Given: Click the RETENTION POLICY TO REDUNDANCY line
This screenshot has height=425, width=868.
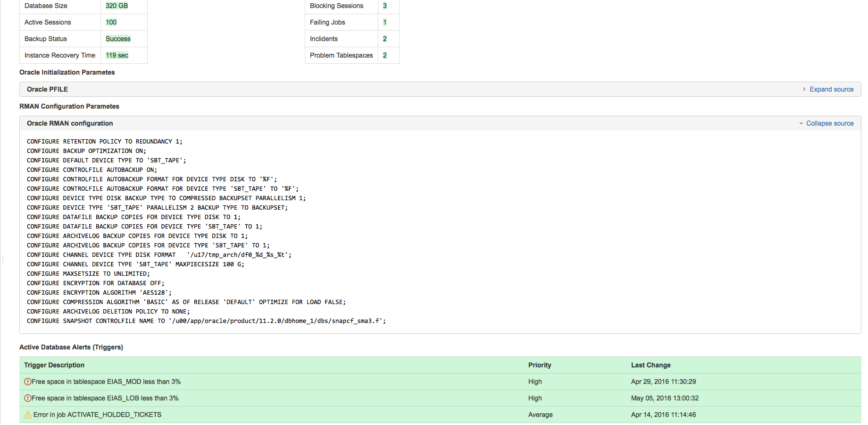Looking at the screenshot, I should tap(104, 142).
